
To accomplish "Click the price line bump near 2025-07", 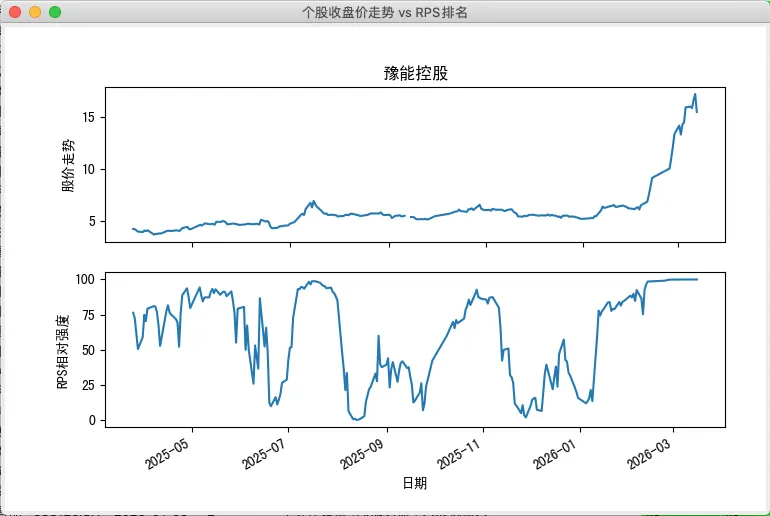I will (x=312, y=201).
